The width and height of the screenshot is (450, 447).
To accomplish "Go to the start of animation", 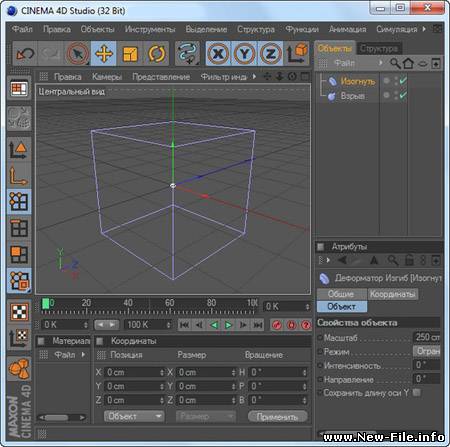I will [x=184, y=325].
